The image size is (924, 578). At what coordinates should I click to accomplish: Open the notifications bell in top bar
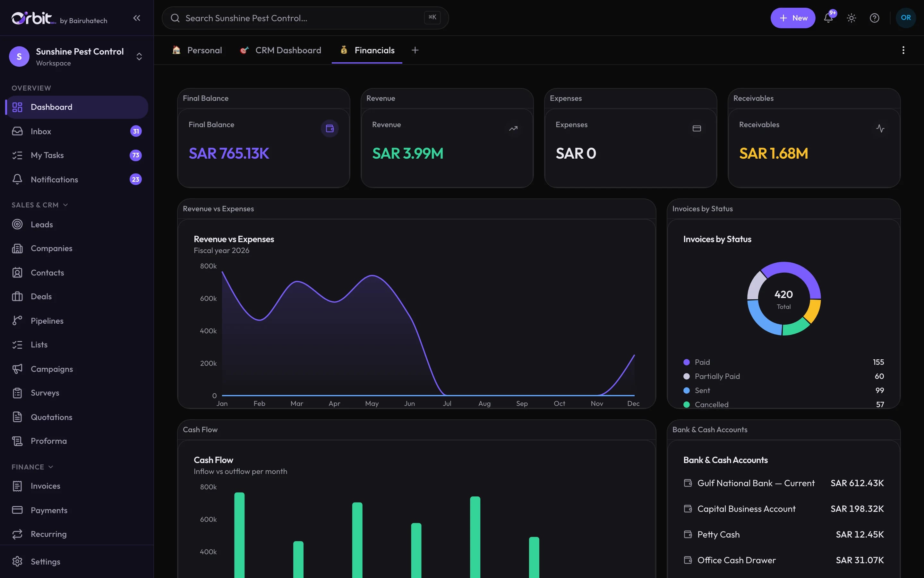click(x=828, y=18)
